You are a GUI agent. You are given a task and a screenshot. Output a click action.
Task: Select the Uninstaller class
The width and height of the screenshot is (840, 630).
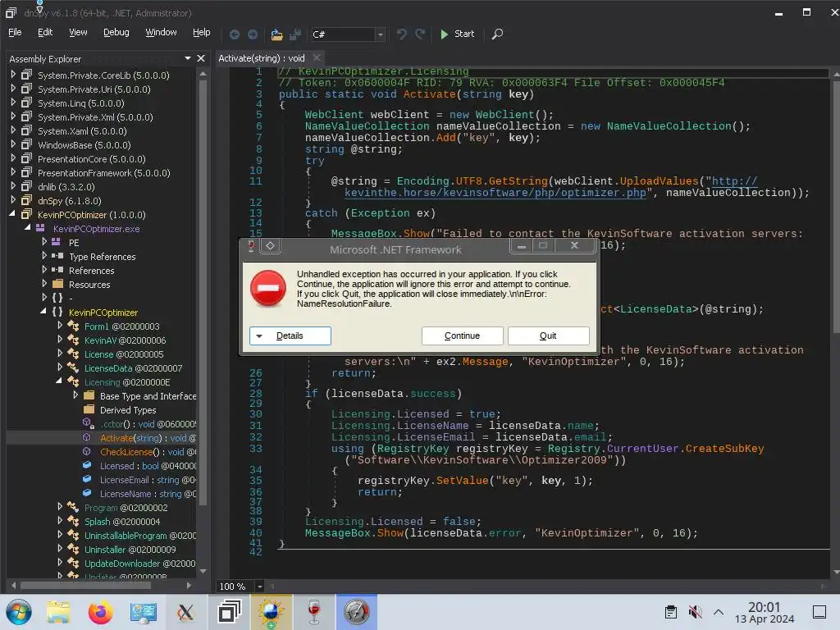(130, 549)
